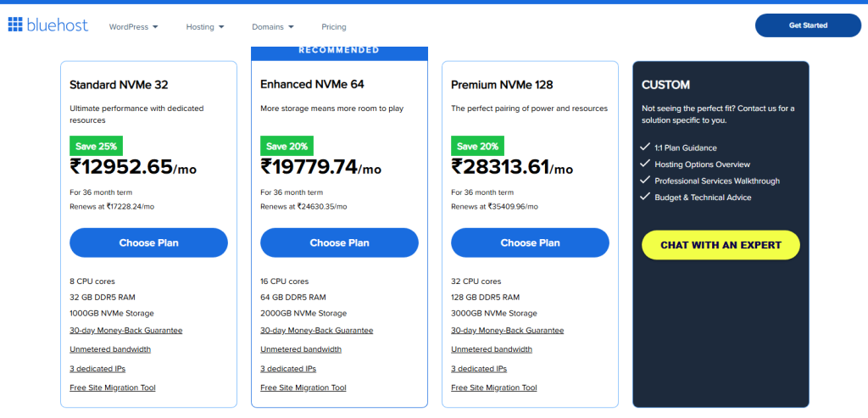This screenshot has width=868, height=418.
Task: Expand the WordPress dropdown menu
Action: (x=133, y=27)
